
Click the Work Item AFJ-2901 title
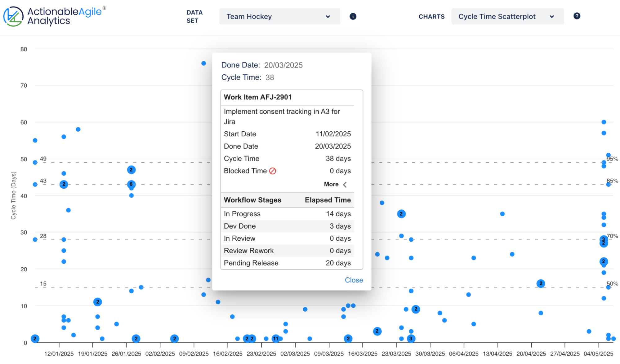tap(258, 97)
